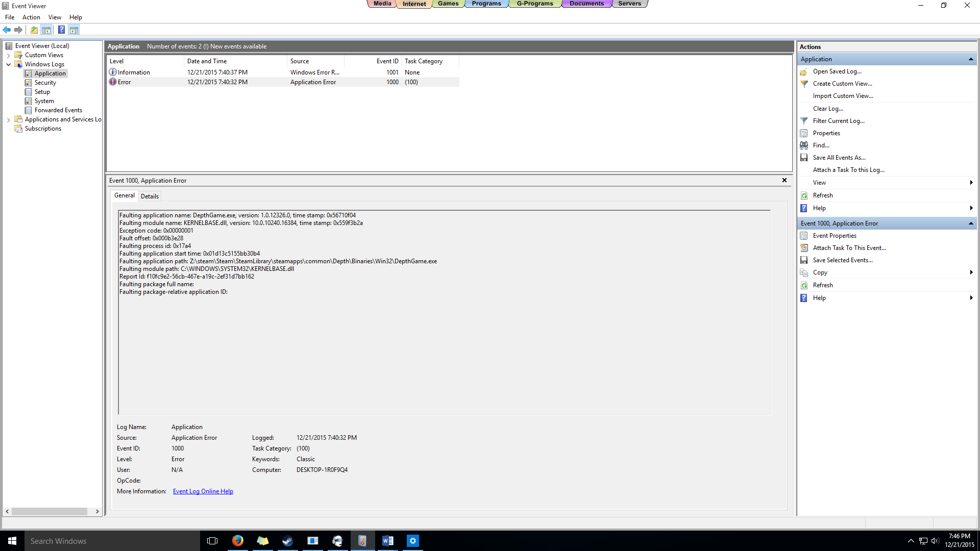This screenshot has height=551, width=980.
Task: Filter the current Application log
Action: coord(839,120)
